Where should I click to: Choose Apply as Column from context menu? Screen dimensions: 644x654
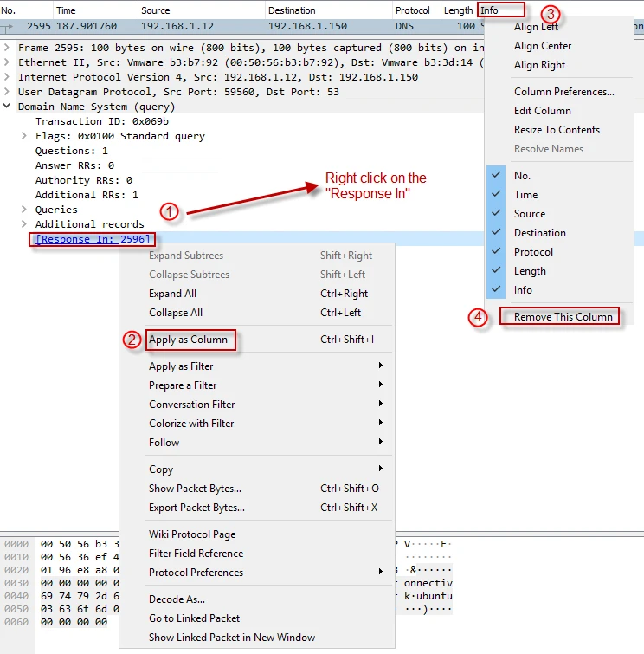coord(188,340)
